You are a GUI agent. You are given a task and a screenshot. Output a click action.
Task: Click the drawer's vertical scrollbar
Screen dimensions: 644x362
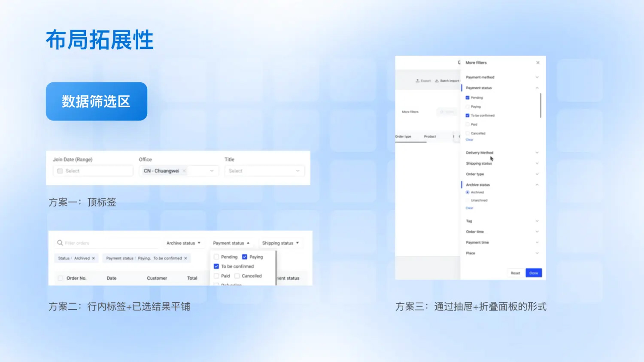(x=541, y=106)
